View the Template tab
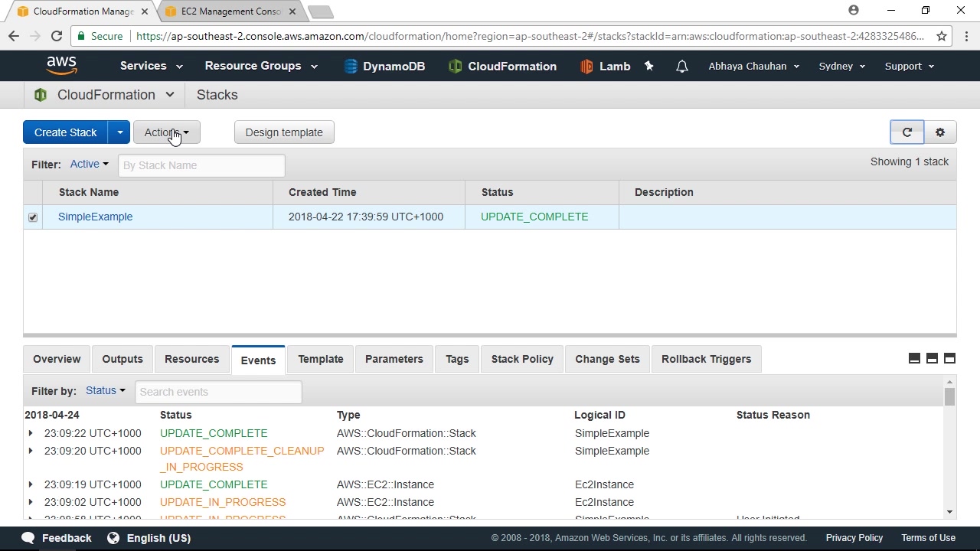 (321, 359)
